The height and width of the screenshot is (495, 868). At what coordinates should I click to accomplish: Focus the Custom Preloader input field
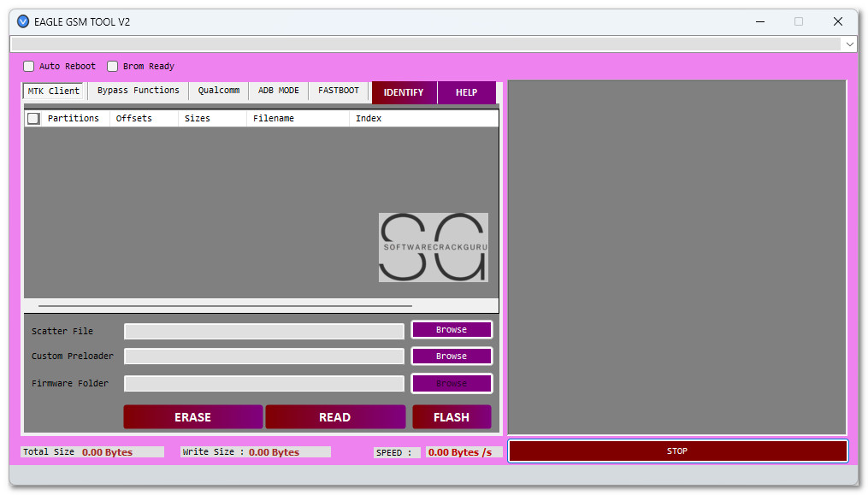(264, 357)
